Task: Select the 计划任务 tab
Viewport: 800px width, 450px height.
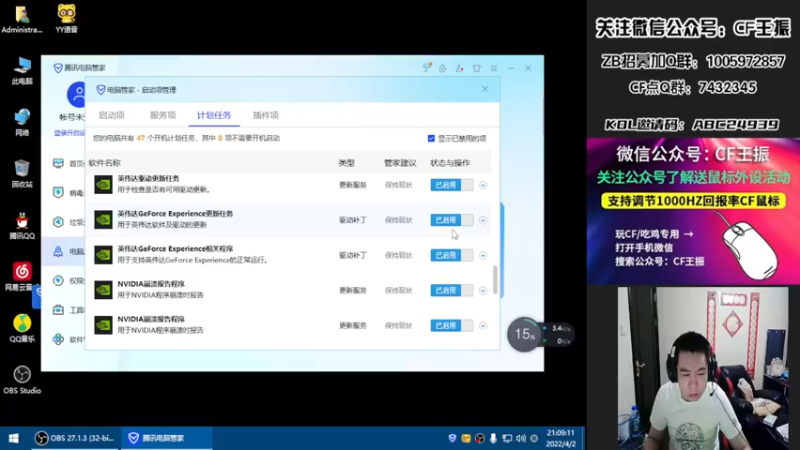Action: click(x=214, y=115)
